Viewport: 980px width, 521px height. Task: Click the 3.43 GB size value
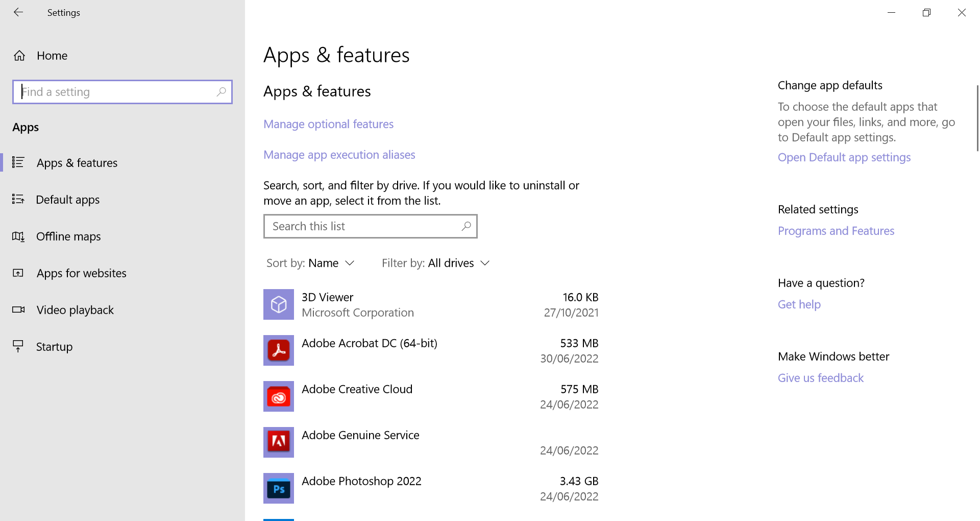[x=579, y=481]
